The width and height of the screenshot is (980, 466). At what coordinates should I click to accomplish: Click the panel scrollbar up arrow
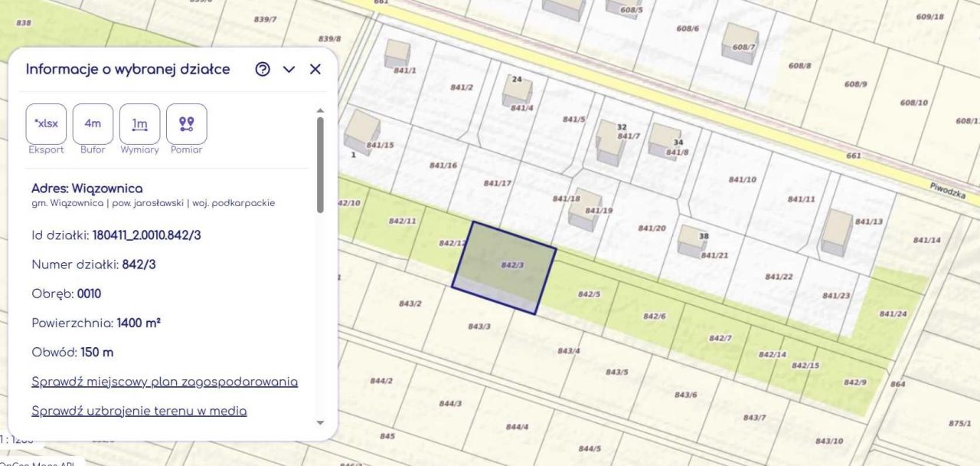click(320, 110)
